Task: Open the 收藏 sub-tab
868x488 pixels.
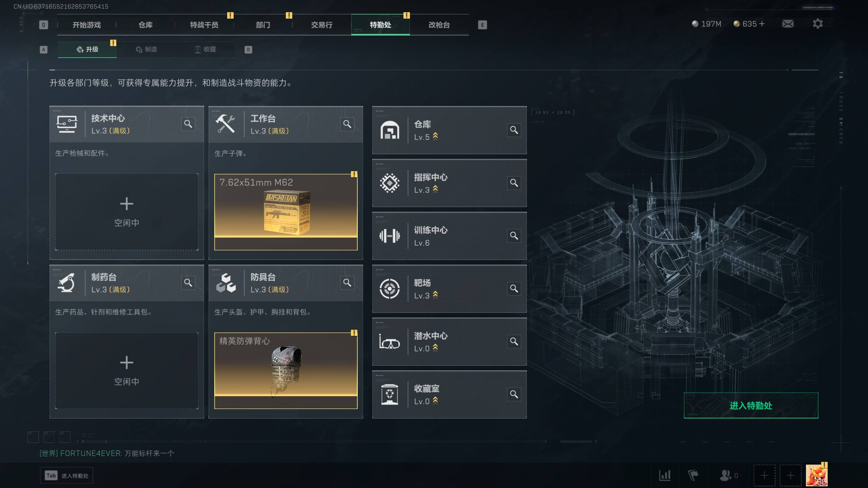Action: 205,49
